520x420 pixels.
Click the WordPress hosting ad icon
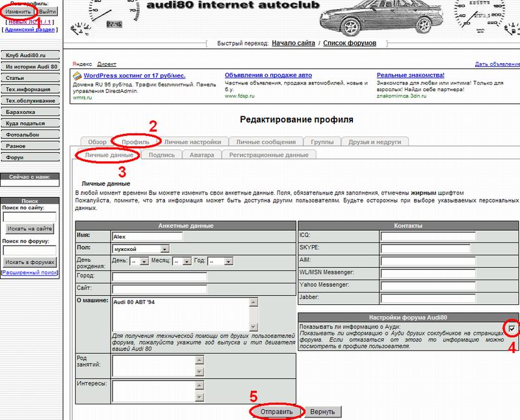coord(77,76)
